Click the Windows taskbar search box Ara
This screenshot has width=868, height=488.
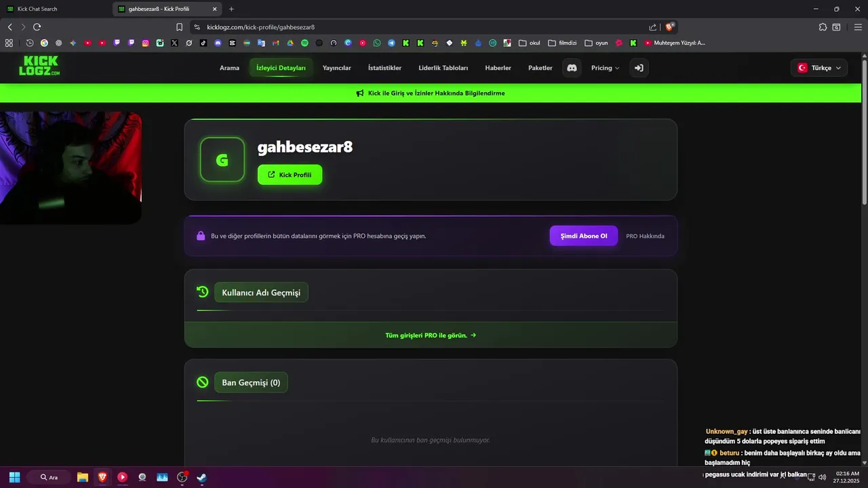click(48, 477)
